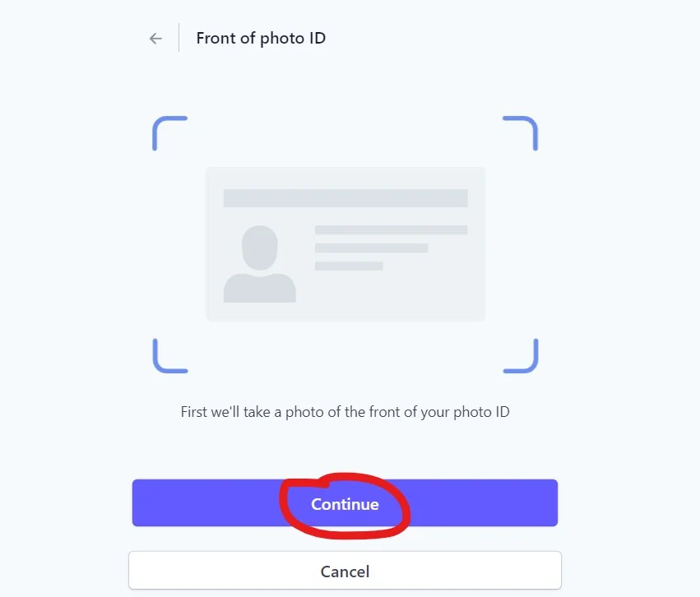The image size is (700, 597).
Task: Click the longest placeholder text line on the card
Action: (391, 230)
